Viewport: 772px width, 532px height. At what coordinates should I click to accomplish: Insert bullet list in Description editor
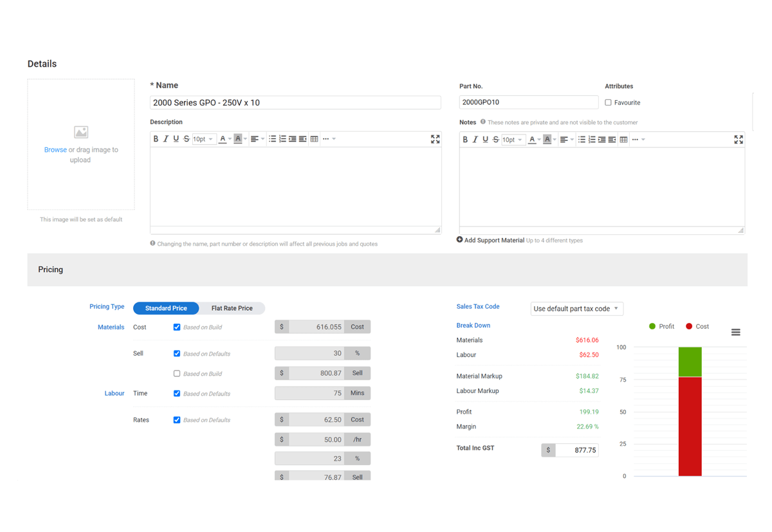click(x=272, y=139)
